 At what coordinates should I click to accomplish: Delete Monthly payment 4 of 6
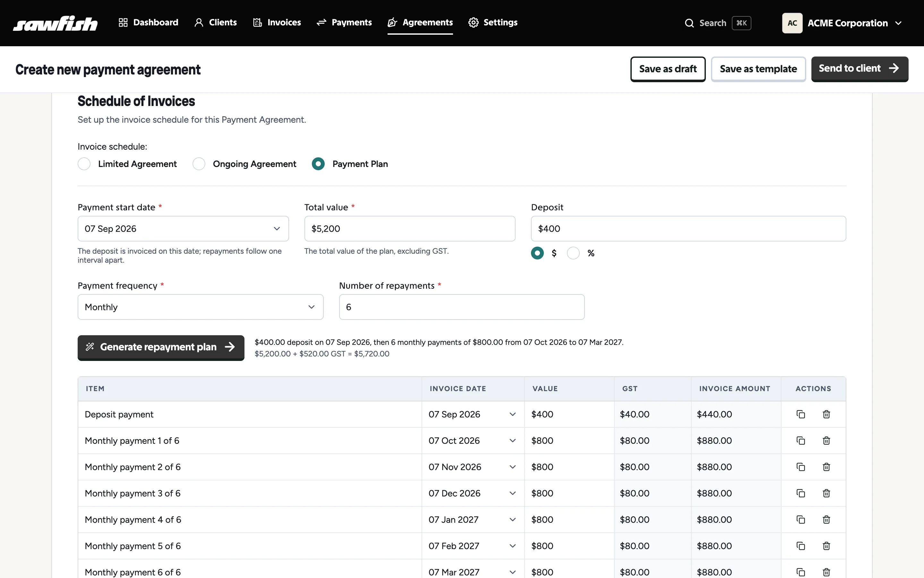(x=826, y=520)
